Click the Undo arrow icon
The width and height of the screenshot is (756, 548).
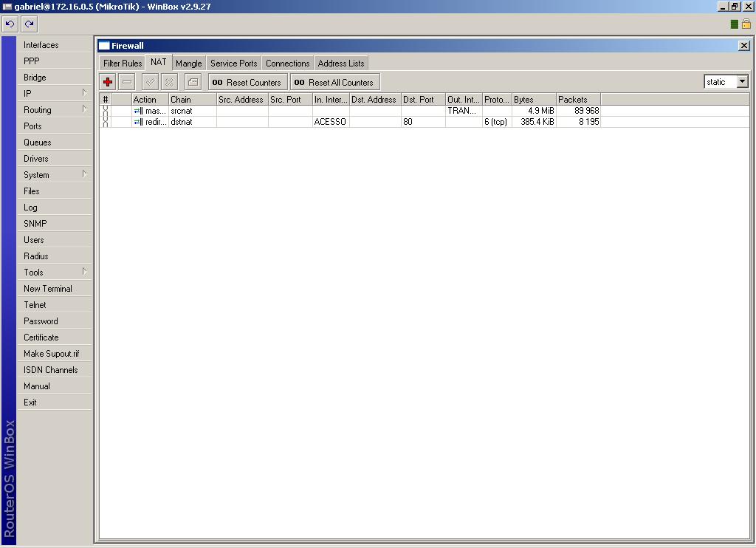(x=10, y=24)
